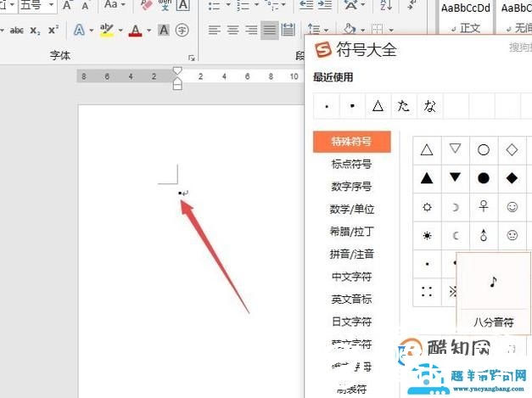532x398 pixels.
Task: Align paragraph text to the left
Action: [215, 31]
